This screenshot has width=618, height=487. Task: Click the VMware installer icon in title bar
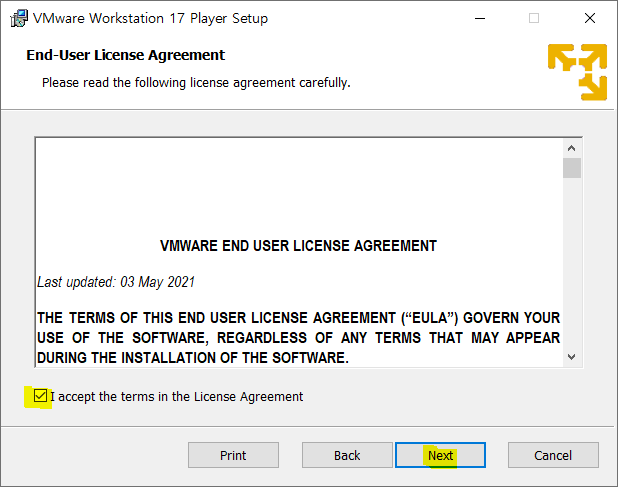(x=19, y=18)
